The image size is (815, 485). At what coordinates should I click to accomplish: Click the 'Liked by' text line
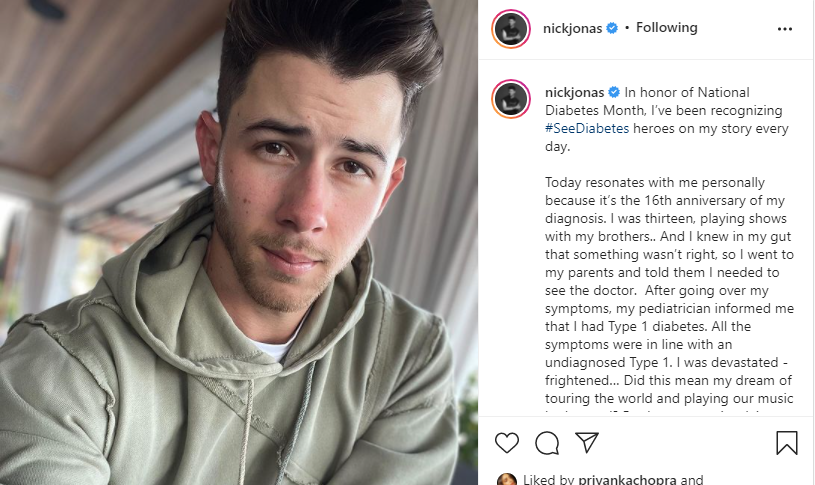pos(613,479)
